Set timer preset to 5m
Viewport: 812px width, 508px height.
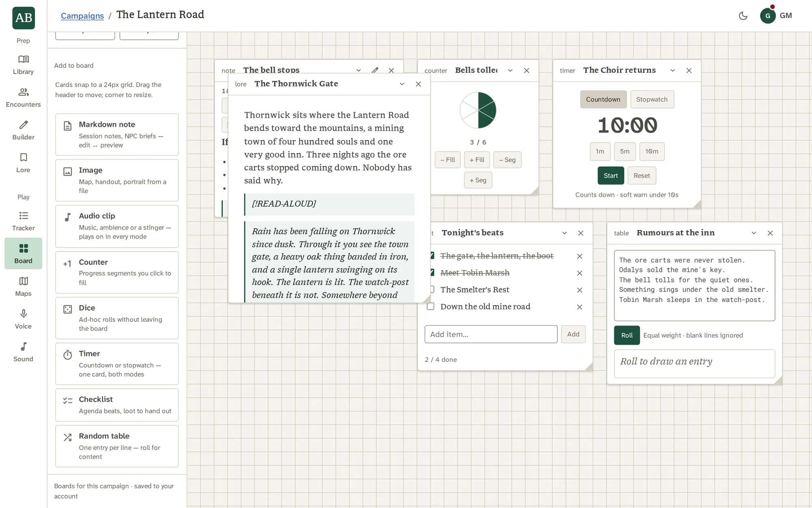pyautogui.click(x=625, y=151)
